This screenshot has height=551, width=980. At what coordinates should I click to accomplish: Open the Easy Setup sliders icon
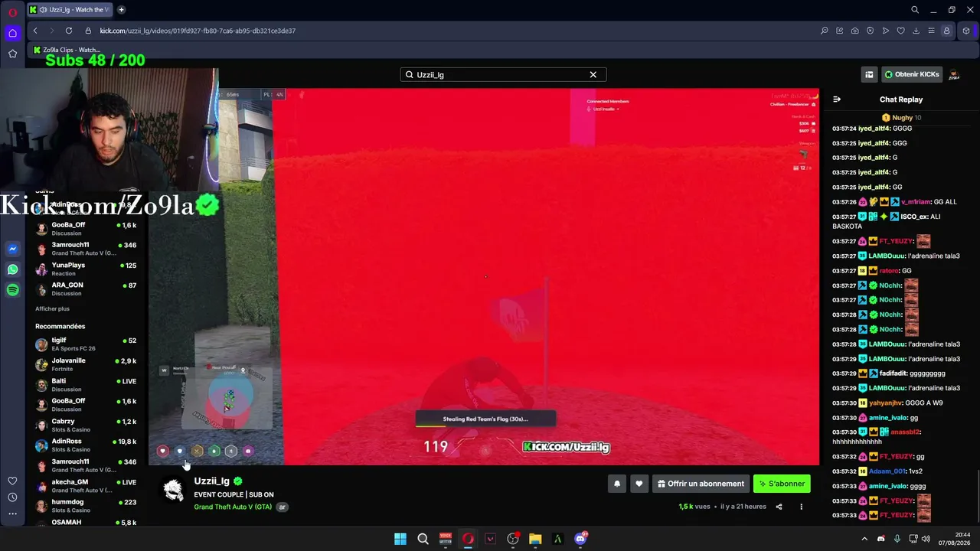931,31
